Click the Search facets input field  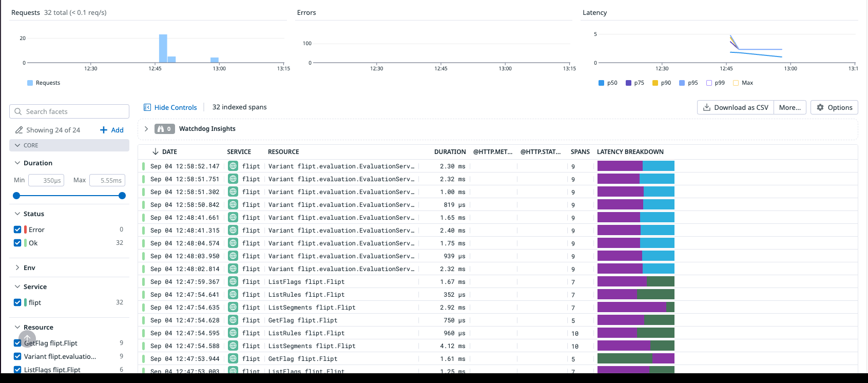(x=69, y=111)
